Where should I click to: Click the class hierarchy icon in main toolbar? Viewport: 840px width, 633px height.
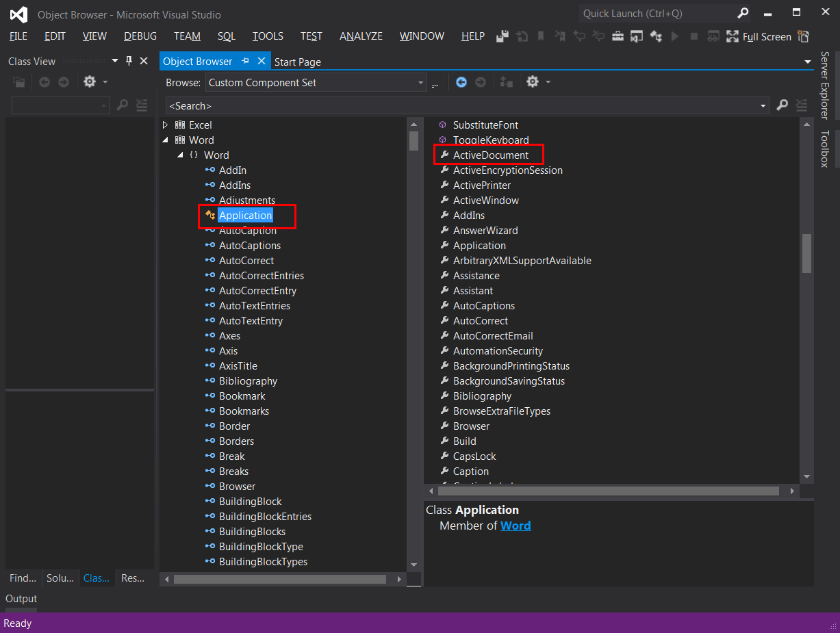coord(656,36)
